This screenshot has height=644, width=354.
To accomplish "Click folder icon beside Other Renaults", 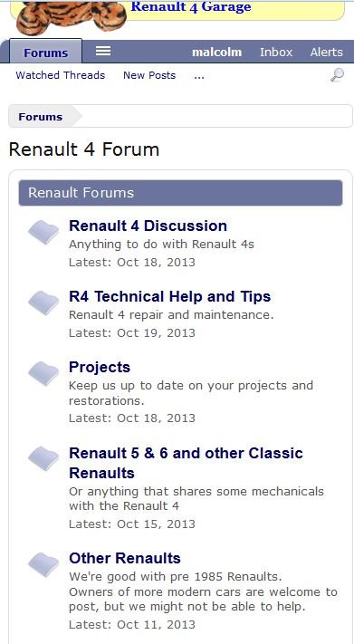I will (x=43, y=564).
